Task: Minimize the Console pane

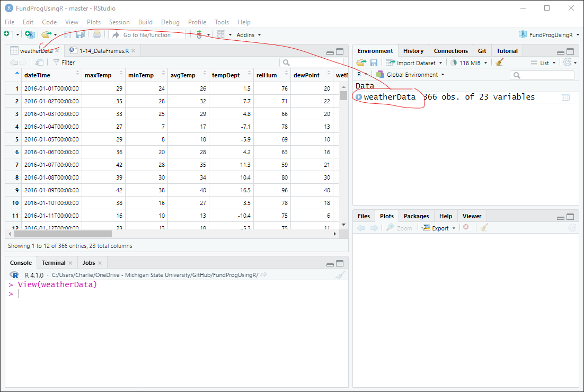Action: pyautogui.click(x=330, y=264)
